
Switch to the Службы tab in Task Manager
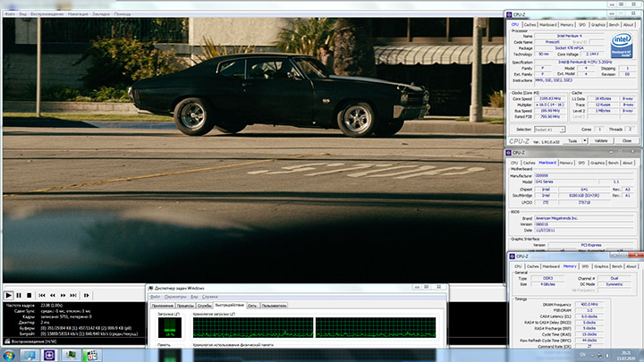click(x=204, y=306)
